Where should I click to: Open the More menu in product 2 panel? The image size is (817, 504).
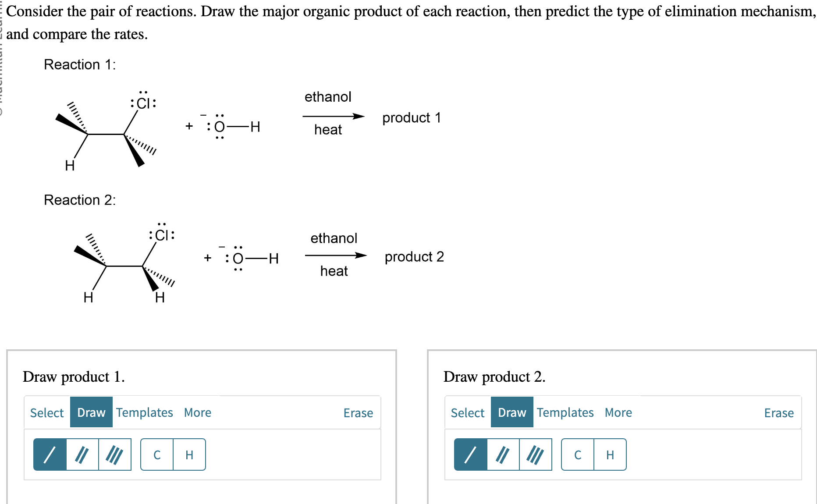[618, 412]
